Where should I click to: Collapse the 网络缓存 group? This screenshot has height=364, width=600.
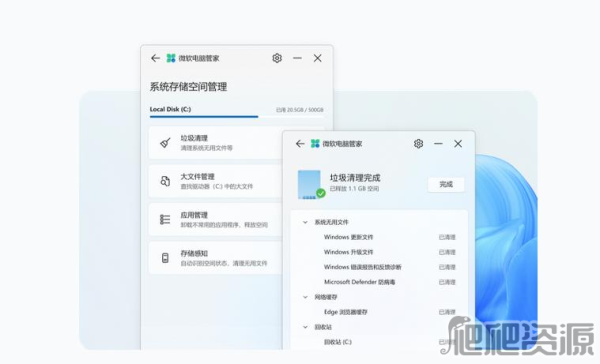pos(305,297)
